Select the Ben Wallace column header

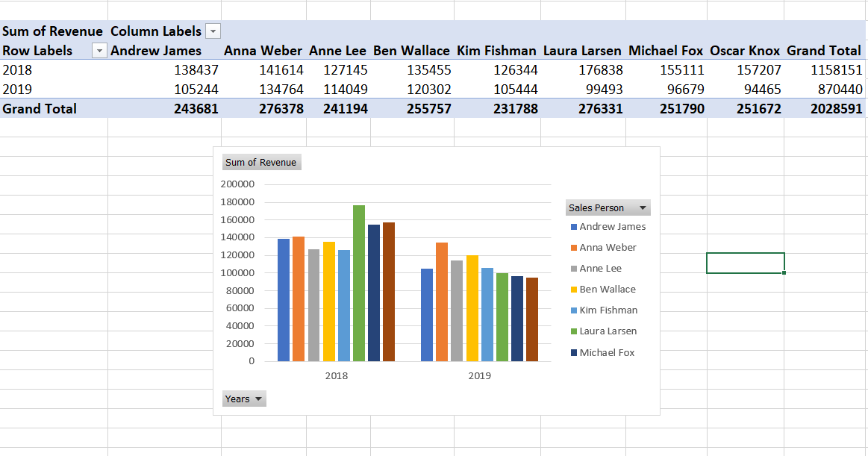pos(412,50)
